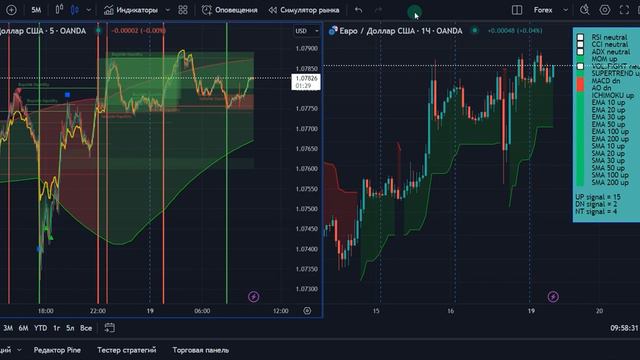The image size is (640, 360).
Task: Open the go to date calendar icon
Action: (109, 327)
